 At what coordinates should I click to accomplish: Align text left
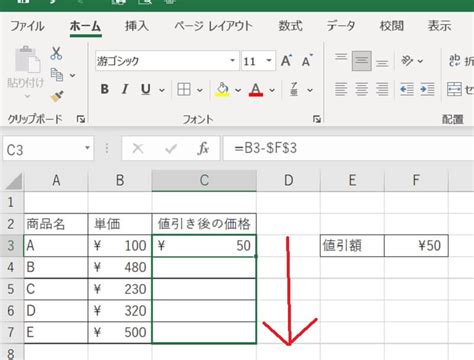[341, 89]
